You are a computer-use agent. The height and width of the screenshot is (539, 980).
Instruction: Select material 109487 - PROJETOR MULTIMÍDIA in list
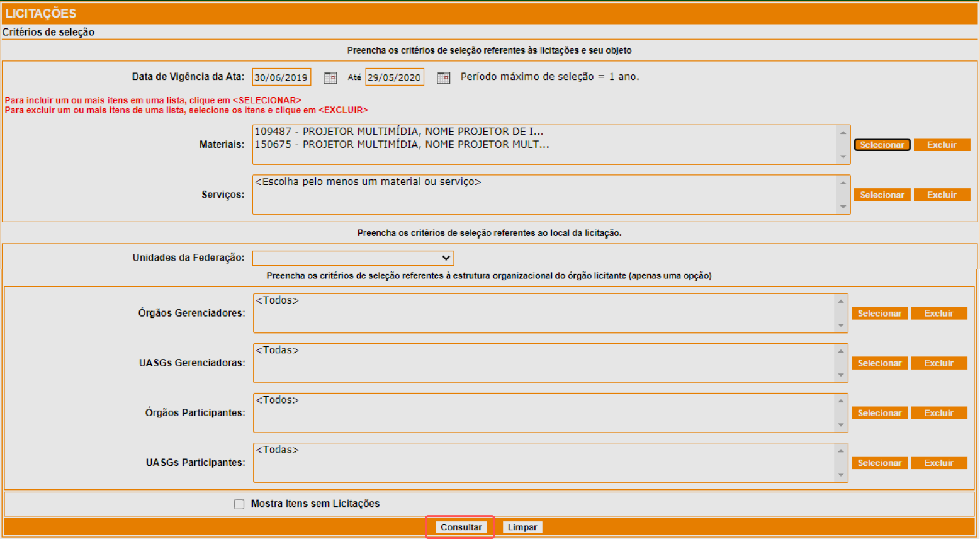click(x=399, y=132)
